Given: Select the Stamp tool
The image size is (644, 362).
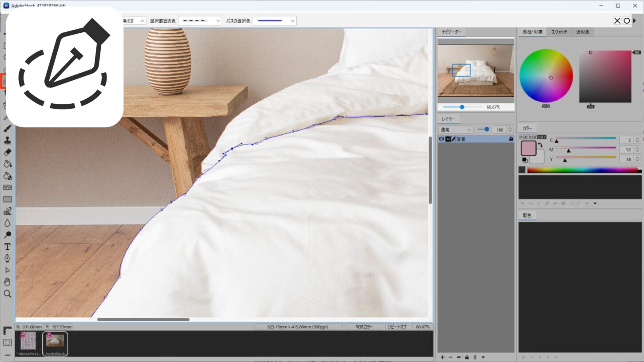Looking at the screenshot, I should point(7,141).
